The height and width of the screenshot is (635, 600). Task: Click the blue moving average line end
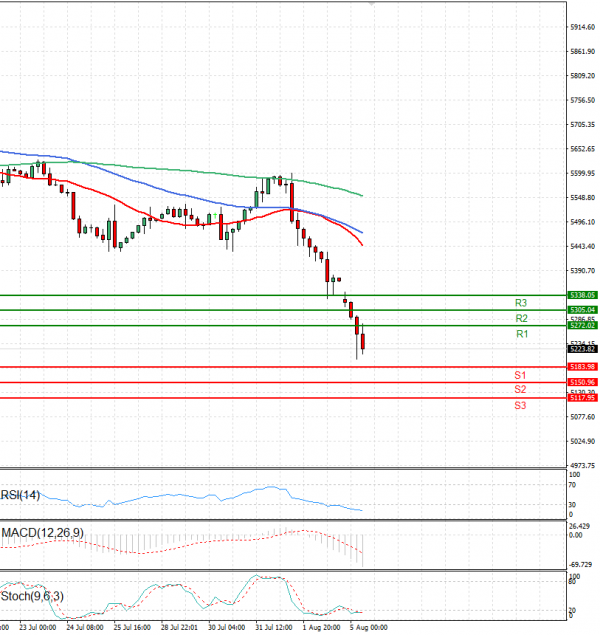coord(362,232)
